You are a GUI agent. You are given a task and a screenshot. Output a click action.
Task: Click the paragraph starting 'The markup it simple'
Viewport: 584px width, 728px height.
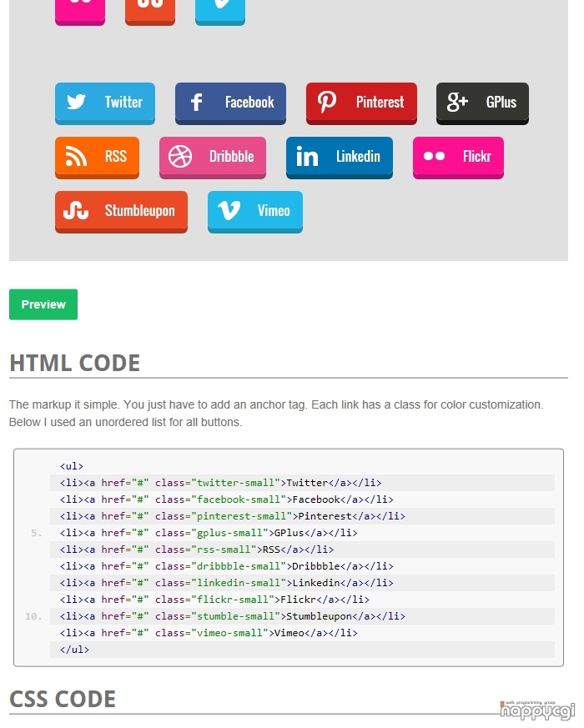(276, 414)
